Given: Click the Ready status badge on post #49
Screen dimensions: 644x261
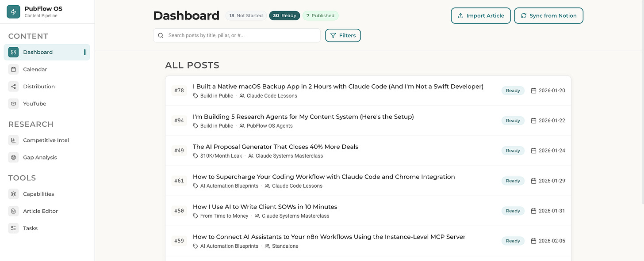Looking at the screenshot, I should tap(513, 150).
